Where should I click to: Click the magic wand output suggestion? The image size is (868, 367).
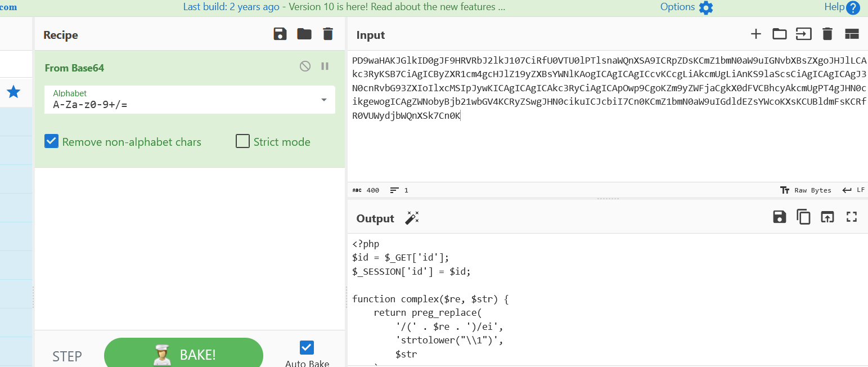point(412,218)
